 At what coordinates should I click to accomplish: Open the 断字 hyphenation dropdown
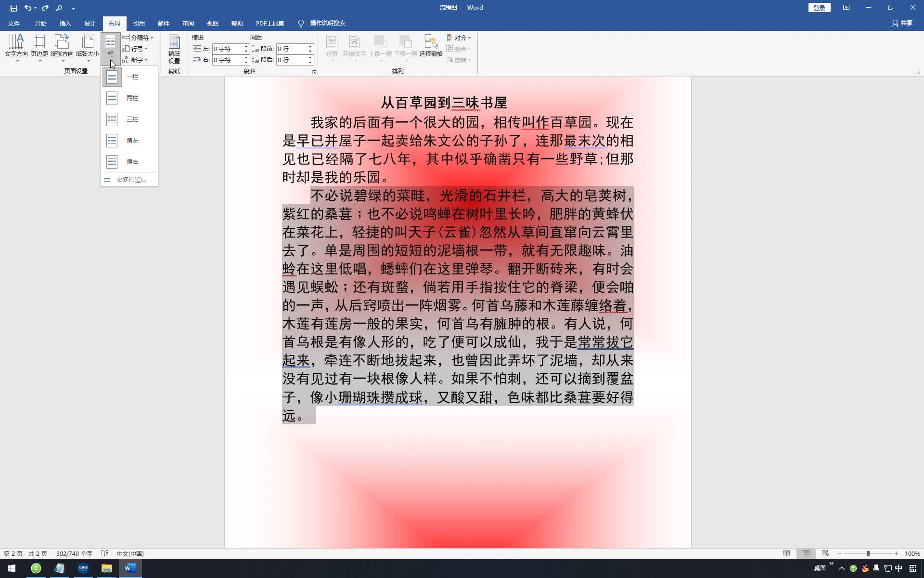coord(135,60)
